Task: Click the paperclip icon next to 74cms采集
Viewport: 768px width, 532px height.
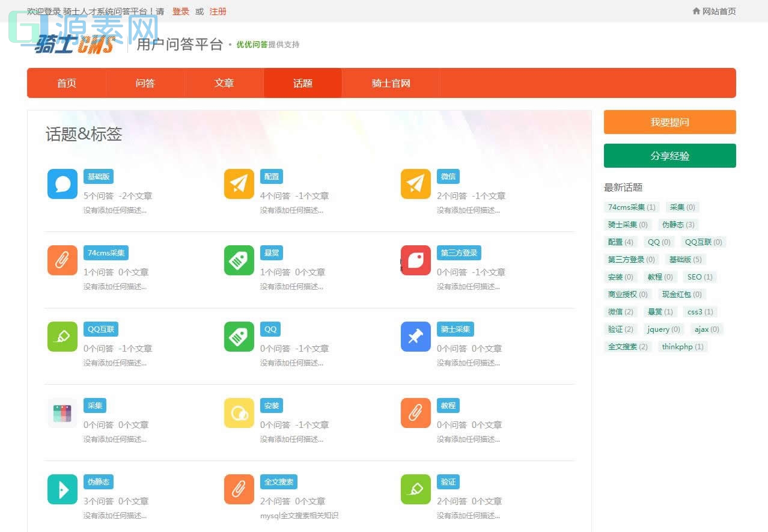Action: click(x=62, y=260)
